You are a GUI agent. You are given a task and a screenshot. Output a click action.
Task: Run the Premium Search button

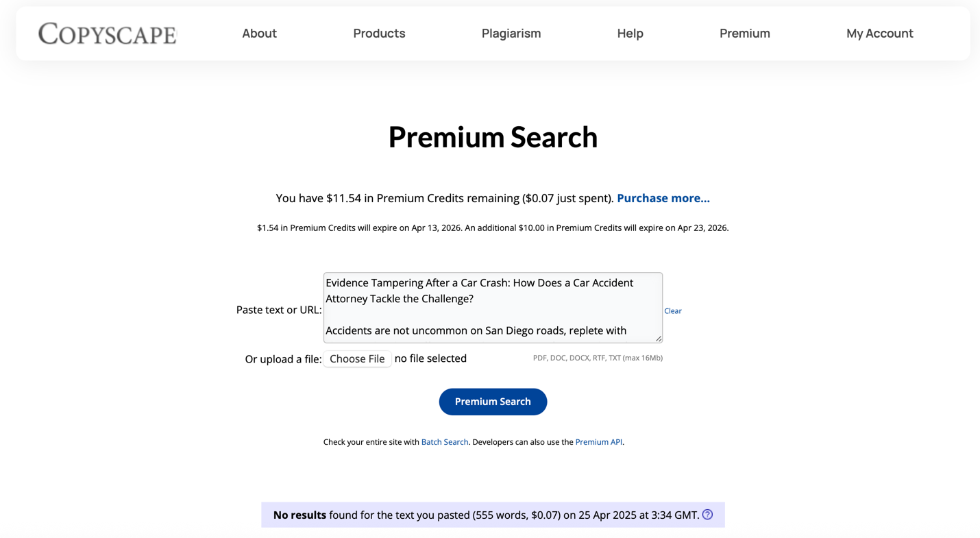click(x=493, y=402)
